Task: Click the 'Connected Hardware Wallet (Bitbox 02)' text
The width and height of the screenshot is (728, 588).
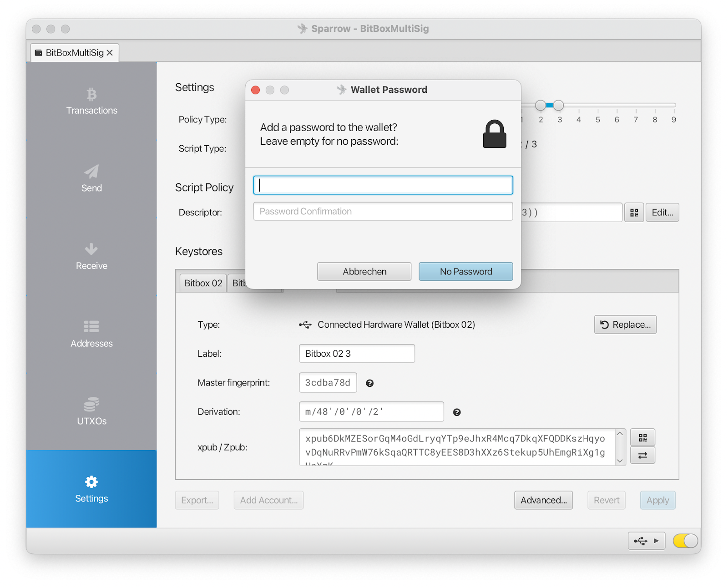Action: click(396, 324)
